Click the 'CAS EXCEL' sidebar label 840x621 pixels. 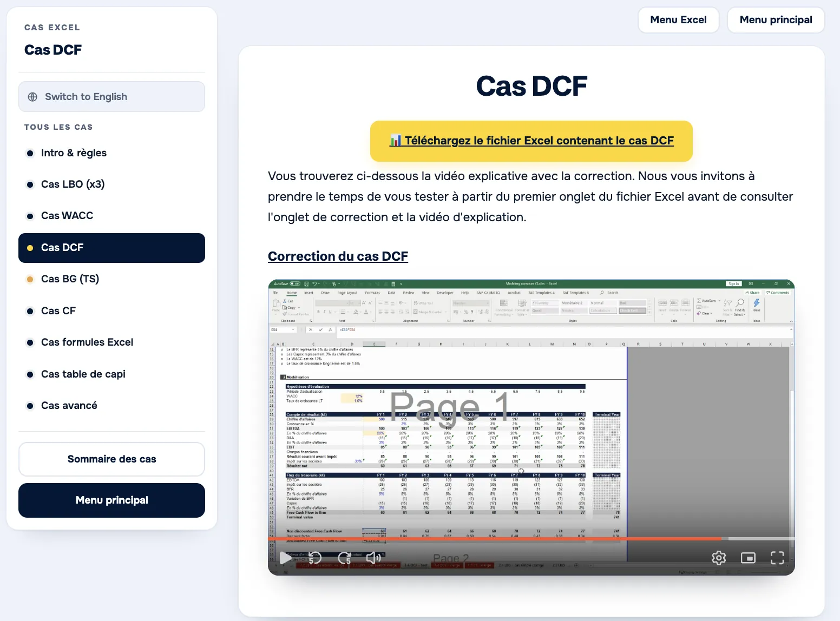(52, 28)
